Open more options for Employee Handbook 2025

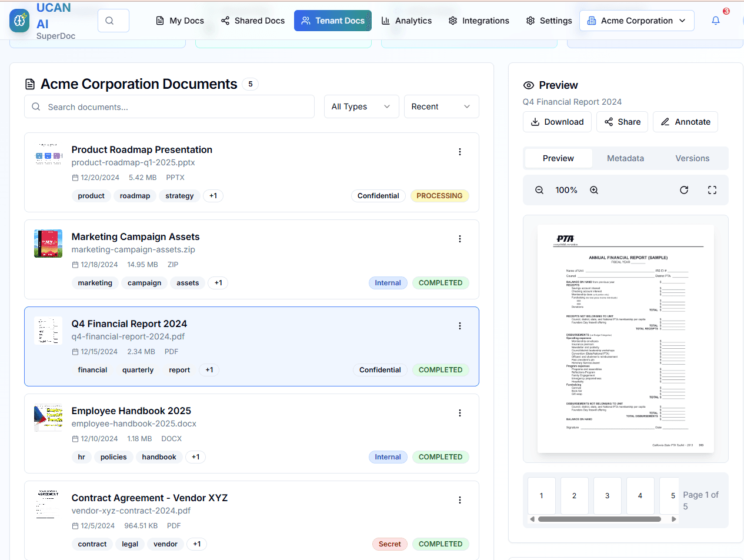tap(460, 413)
